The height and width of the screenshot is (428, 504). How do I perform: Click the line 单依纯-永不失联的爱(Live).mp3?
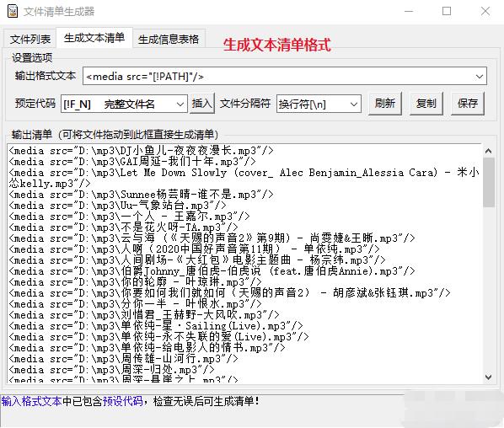click(x=158, y=336)
